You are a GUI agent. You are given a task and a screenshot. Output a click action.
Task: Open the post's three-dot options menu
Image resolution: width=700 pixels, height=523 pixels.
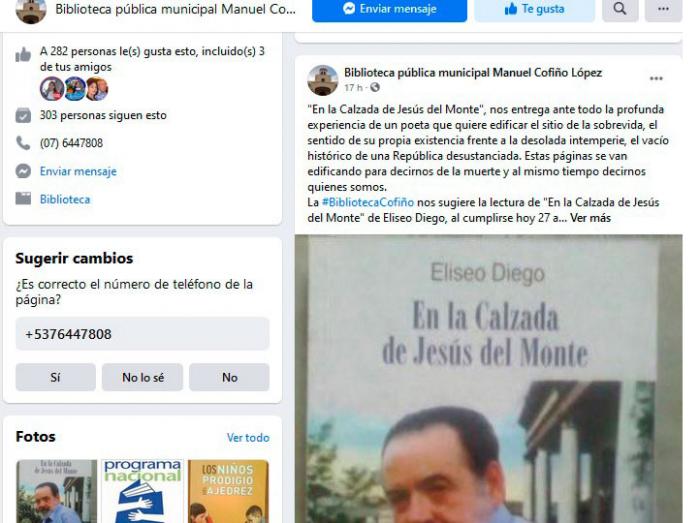coord(656,79)
